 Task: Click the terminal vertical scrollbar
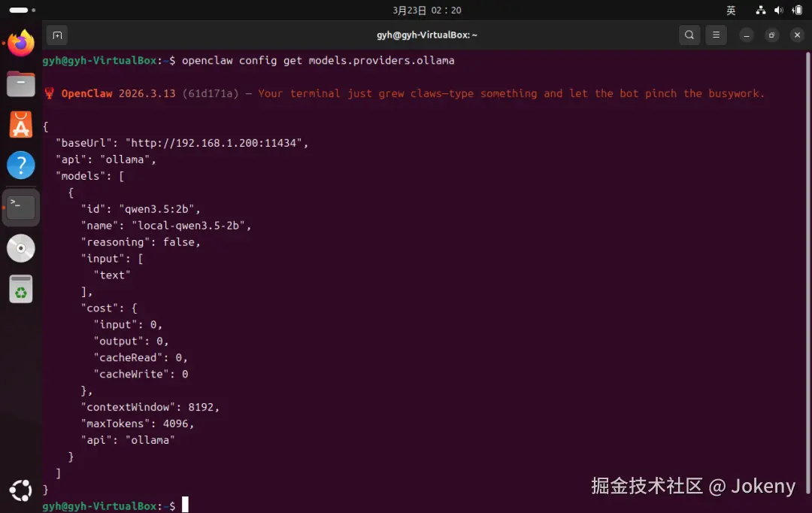[807, 272]
